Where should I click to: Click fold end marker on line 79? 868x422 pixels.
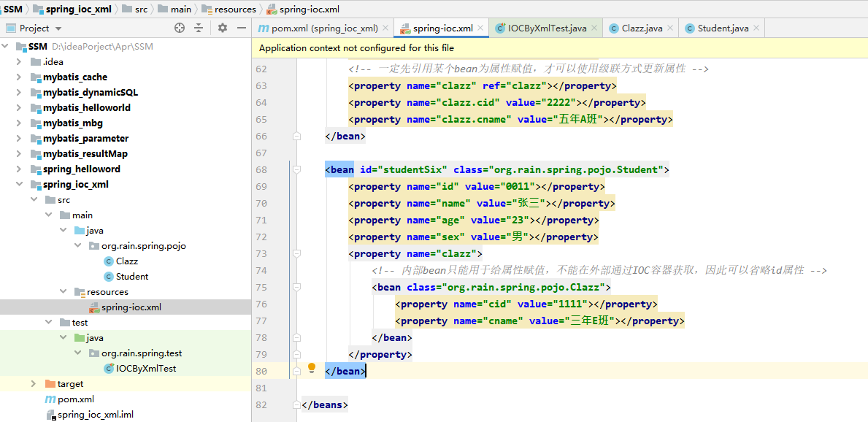click(297, 354)
